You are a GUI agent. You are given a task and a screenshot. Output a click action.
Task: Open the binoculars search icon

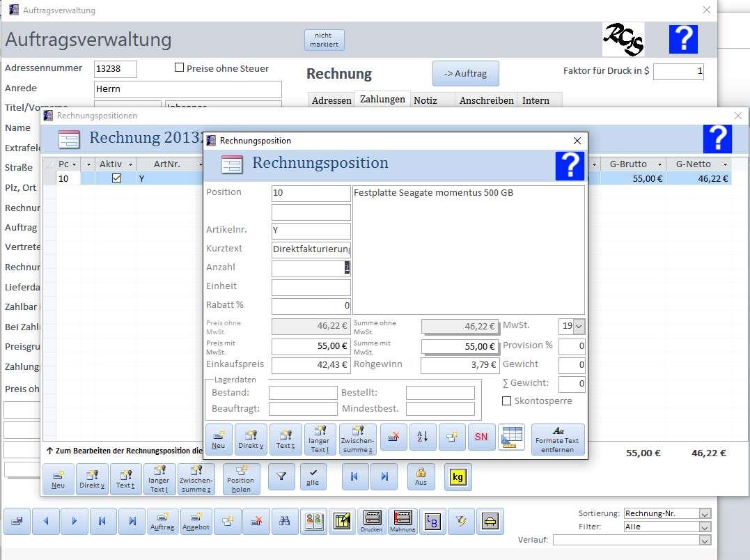click(285, 521)
